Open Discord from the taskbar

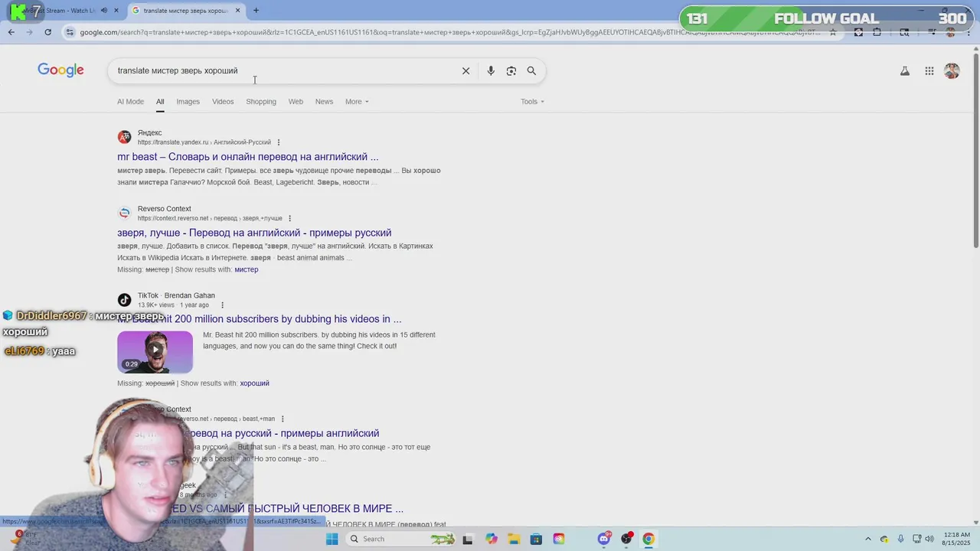(604, 539)
